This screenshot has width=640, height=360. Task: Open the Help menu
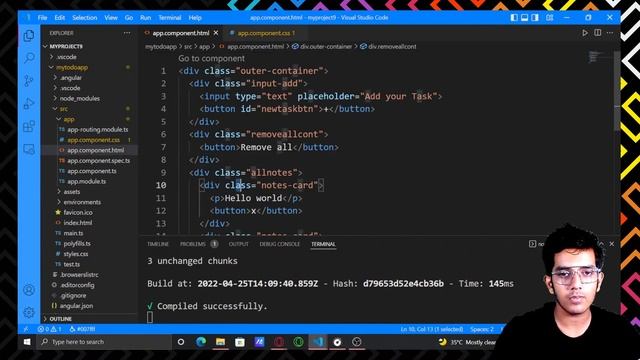tap(195, 18)
